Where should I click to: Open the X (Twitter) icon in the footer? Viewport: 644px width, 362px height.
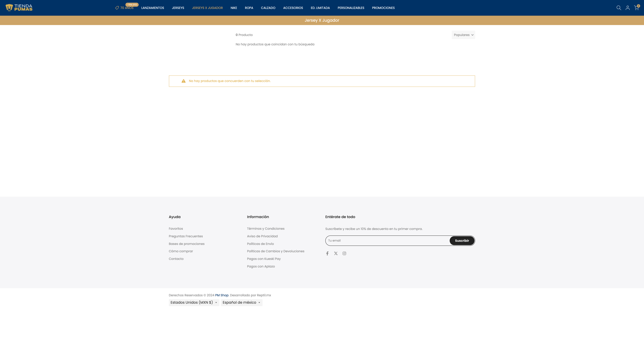(x=336, y=253)
